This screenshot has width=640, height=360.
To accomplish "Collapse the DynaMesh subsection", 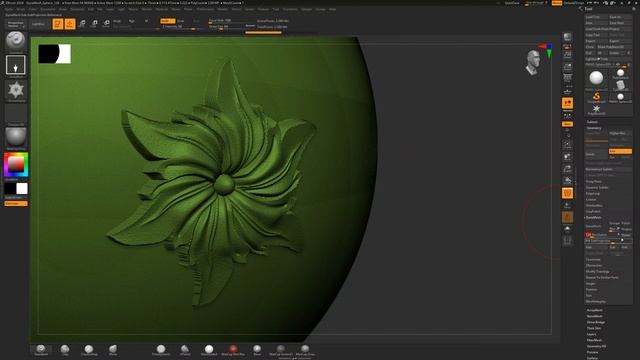I will pyautogui.click(x=593, y=218).
